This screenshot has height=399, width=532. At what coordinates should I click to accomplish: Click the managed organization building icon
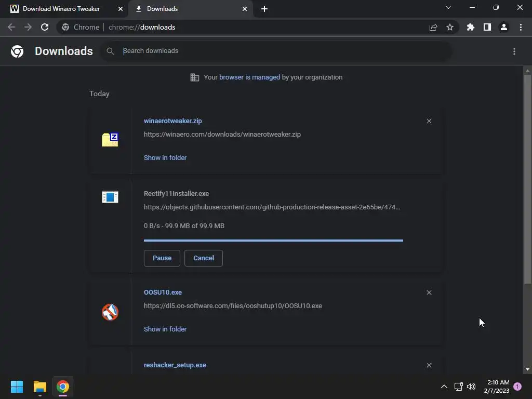(x=195, y=77)
